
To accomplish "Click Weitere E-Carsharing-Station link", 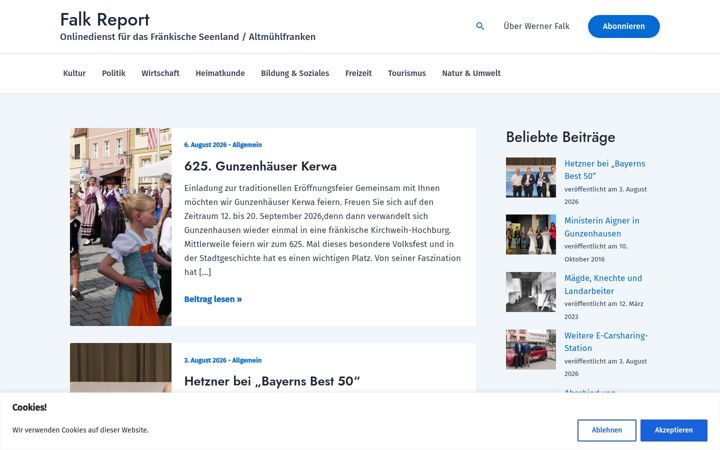I will point(606,342).
